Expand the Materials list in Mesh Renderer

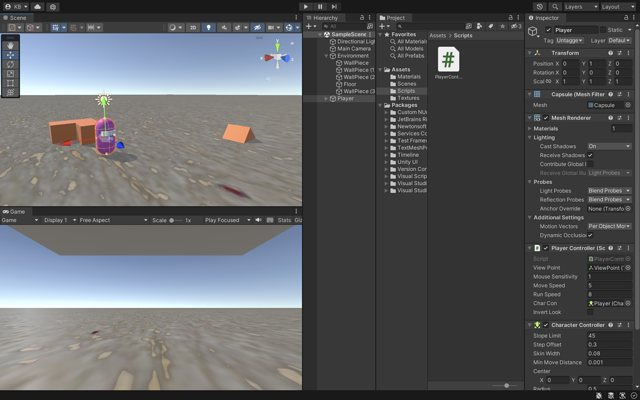(x=530, y=129)
